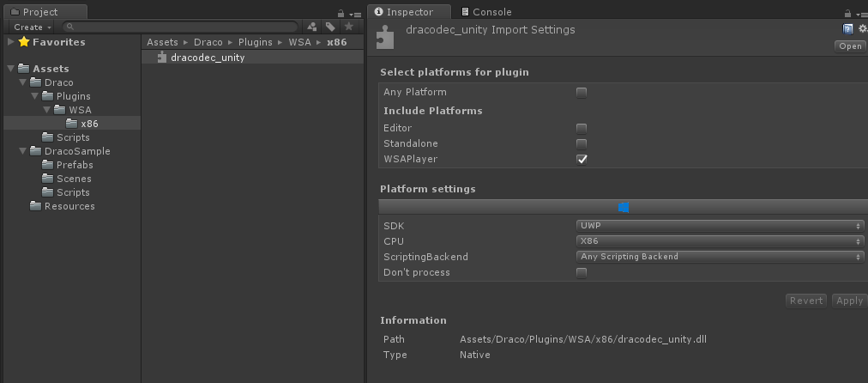Click the search by type filter icon

[312, 27]
